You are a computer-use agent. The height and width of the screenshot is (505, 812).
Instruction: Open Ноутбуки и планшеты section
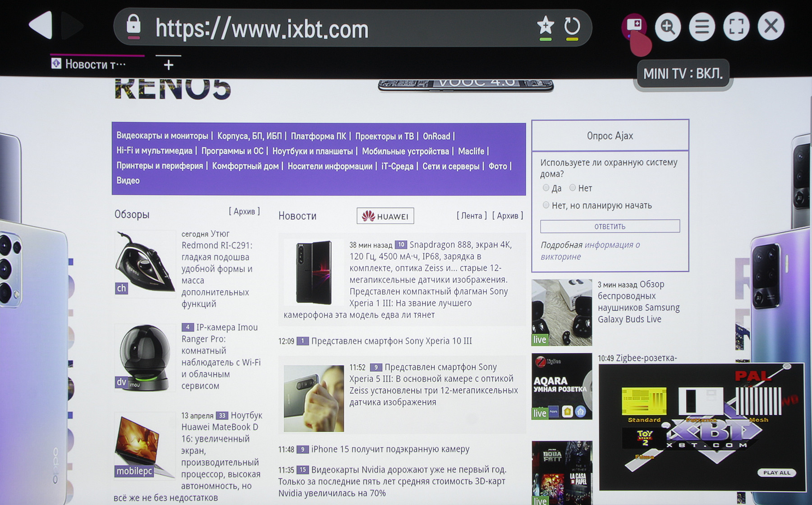tap(312, 151)
